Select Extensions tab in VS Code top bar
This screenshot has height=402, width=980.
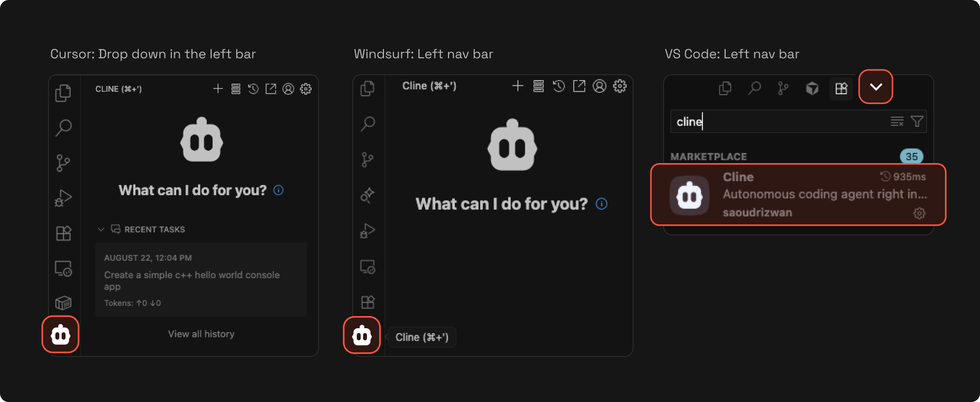point(841,88)
